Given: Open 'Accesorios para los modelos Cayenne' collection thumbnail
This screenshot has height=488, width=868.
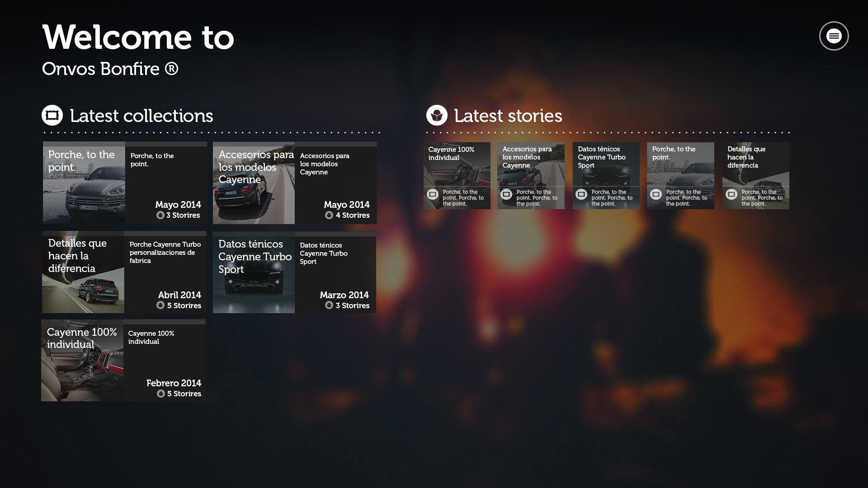Looking at the screenshot, I should 254,183.
